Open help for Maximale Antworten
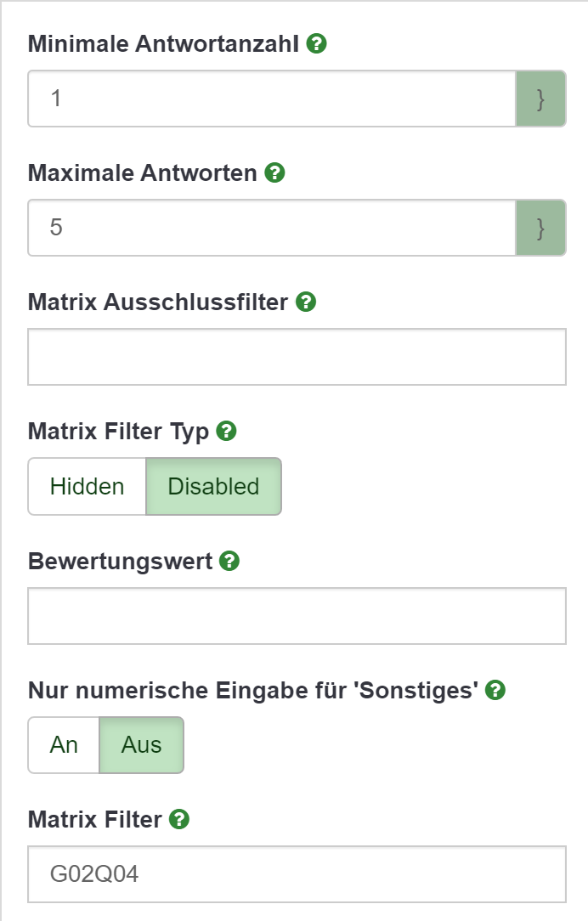 pyautogui.click(x=274, y=173)
